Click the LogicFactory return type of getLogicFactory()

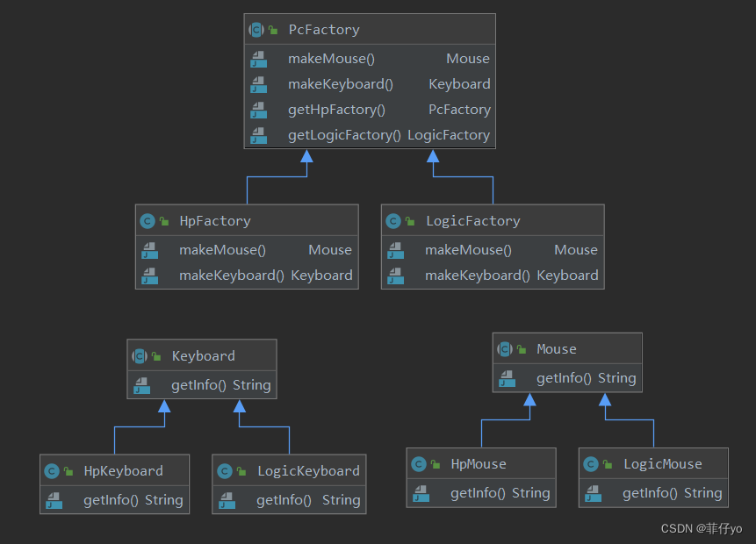(x=449, y=135)
